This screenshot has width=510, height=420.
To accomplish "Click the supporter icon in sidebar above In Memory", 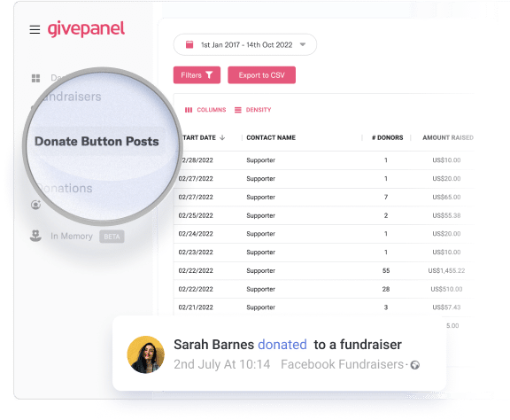I will tap(35, 205).
